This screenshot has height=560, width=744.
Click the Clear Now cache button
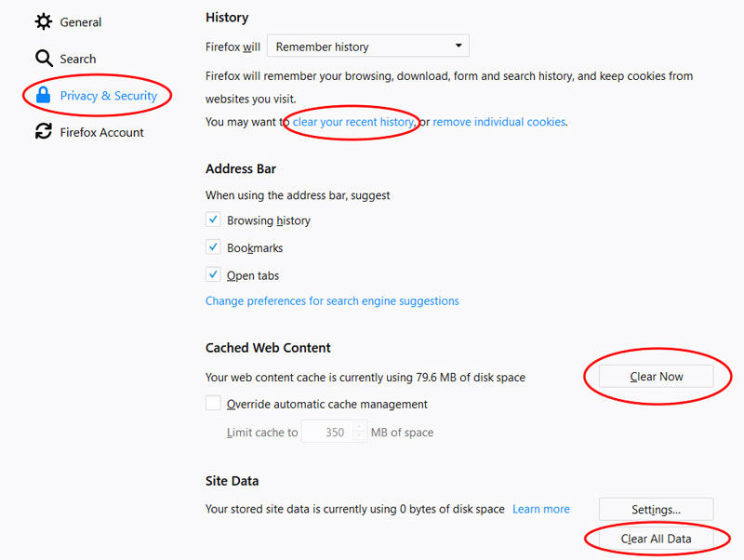tap(657, 377)
